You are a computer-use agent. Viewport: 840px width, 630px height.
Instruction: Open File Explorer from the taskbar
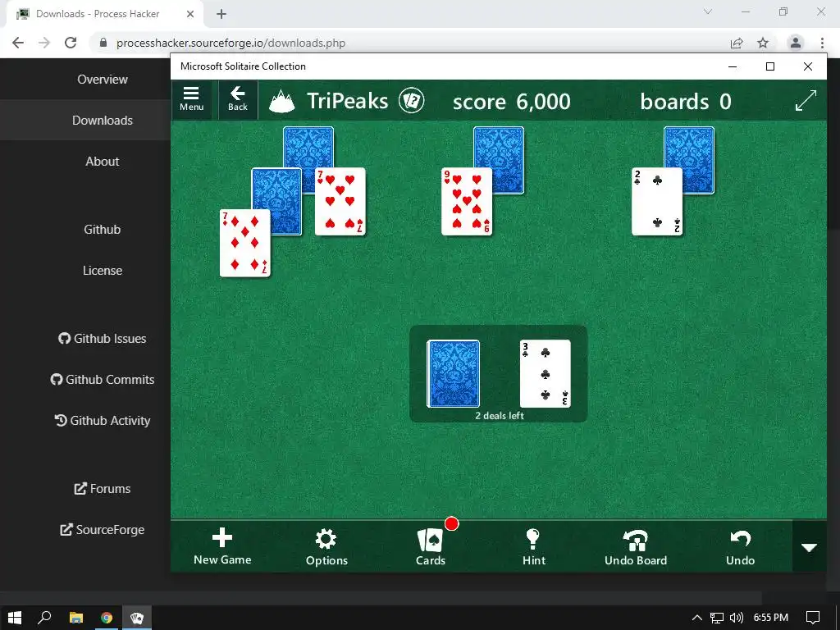point(76,618)
